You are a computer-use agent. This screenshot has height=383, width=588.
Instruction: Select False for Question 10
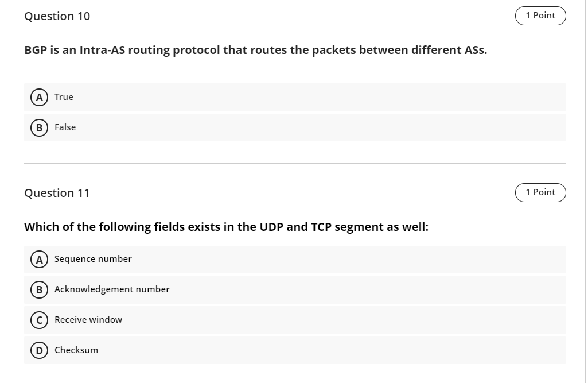65,127
